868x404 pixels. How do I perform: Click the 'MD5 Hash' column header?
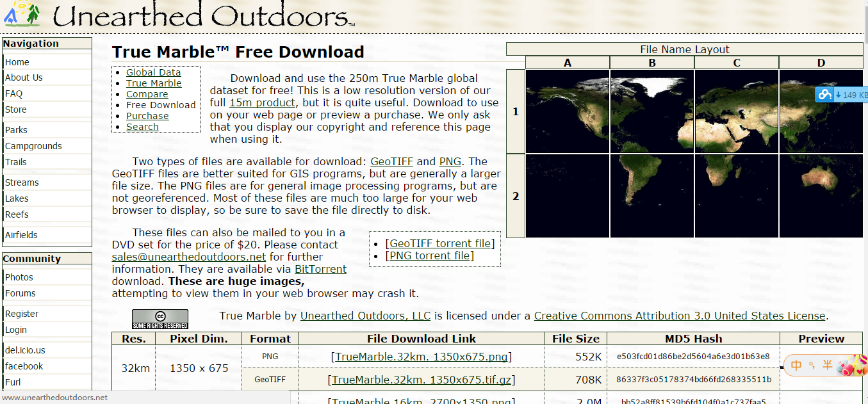[693, 339]
